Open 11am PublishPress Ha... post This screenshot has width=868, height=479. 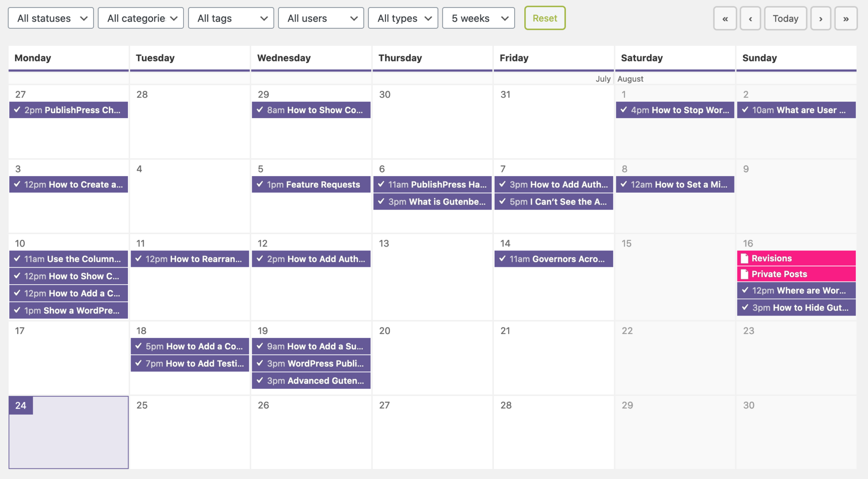pyautogui.click(x=432, y=185)
